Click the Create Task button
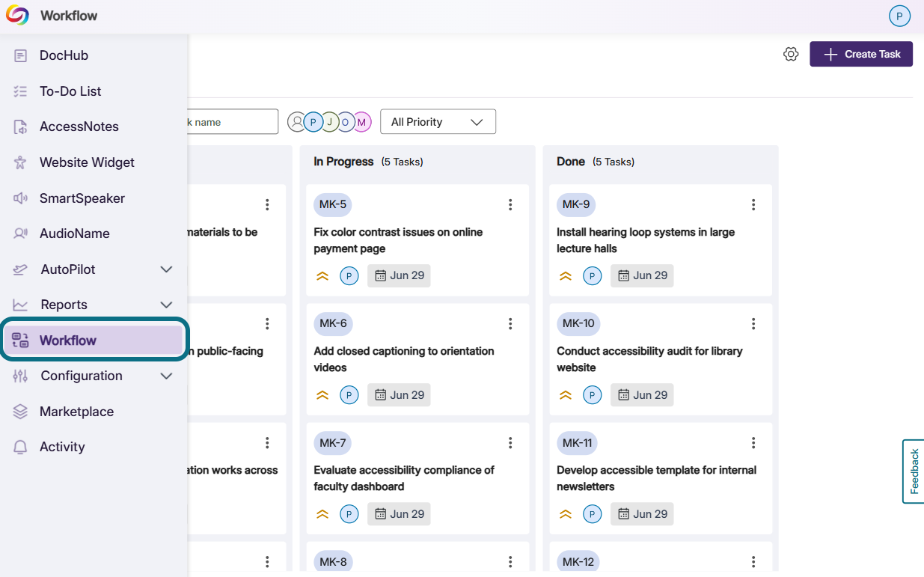Viewport: 924px width, 577px height. (861, 54)
